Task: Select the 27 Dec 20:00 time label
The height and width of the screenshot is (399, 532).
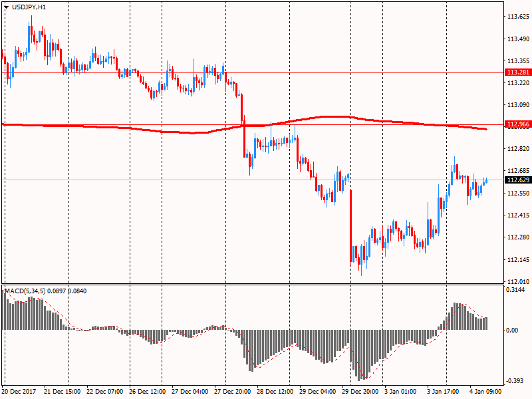Action: click(x=232, y=392)
